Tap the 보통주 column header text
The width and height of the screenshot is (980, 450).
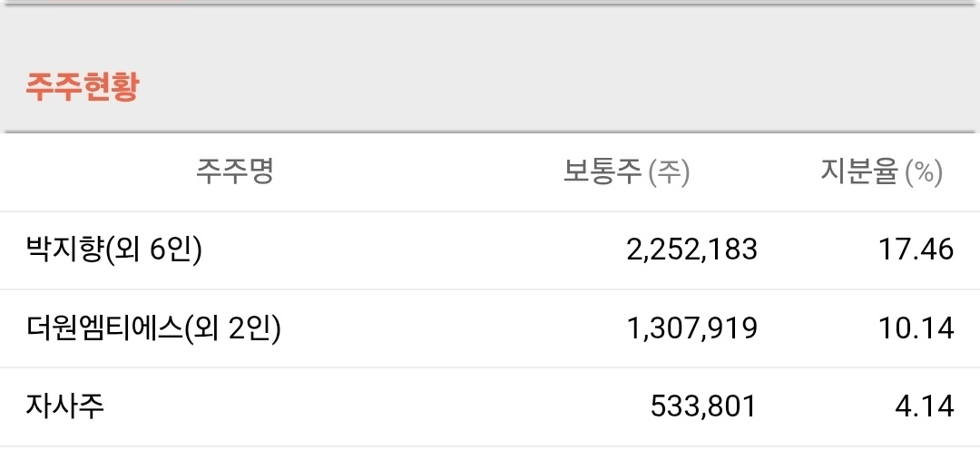[603, 171]
